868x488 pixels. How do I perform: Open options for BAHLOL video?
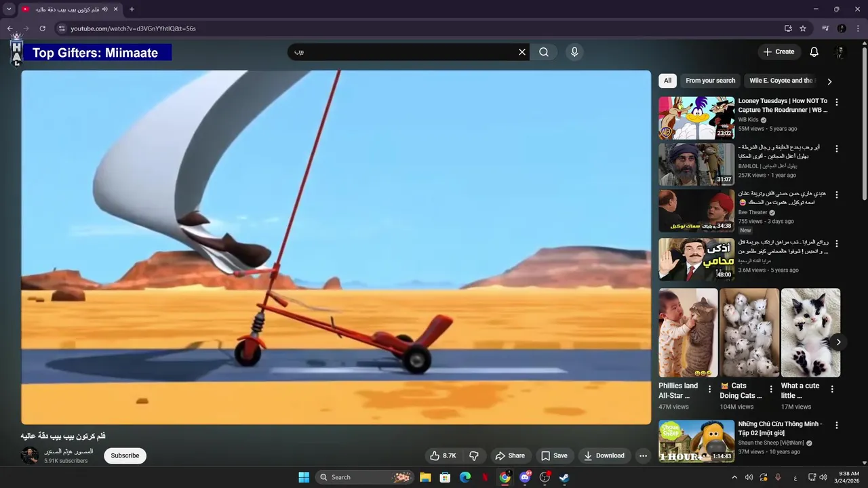836,148
